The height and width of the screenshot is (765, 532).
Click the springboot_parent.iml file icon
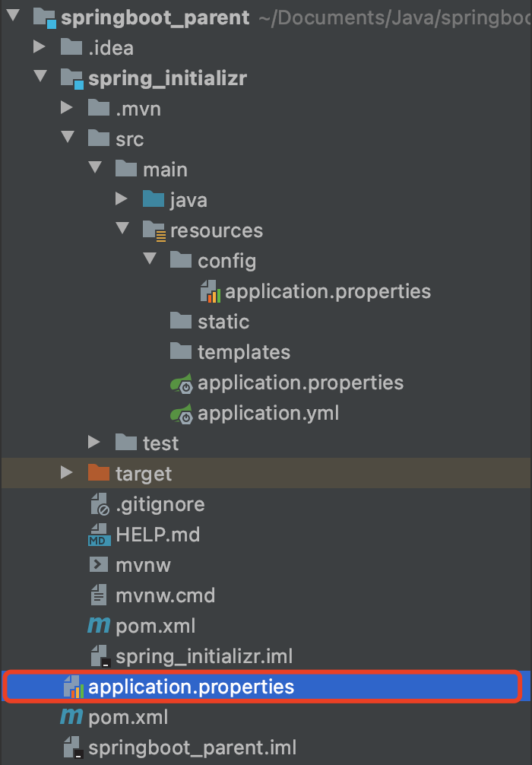(x=73, y=748)
